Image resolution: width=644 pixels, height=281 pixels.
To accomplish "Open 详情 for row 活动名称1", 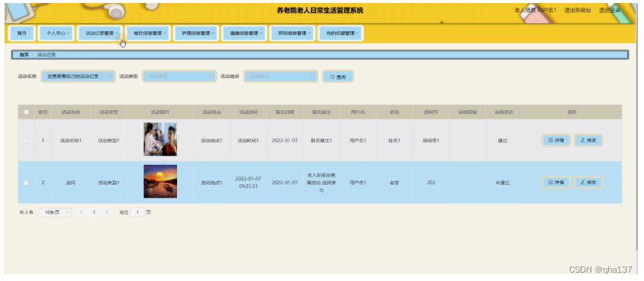I will pyautogui.click(x=556, y=140).
